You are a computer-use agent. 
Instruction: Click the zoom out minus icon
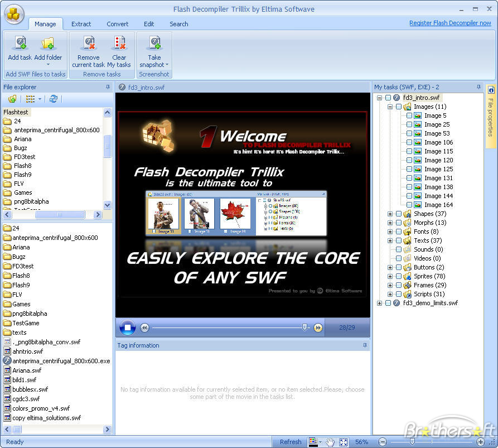(x=383, y=442)
